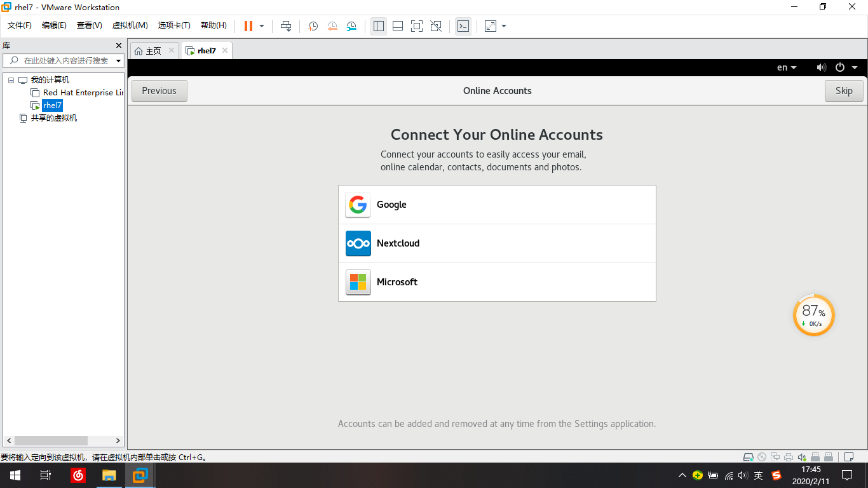Click the library search input field
868x488 pixels.
(62, 61)
